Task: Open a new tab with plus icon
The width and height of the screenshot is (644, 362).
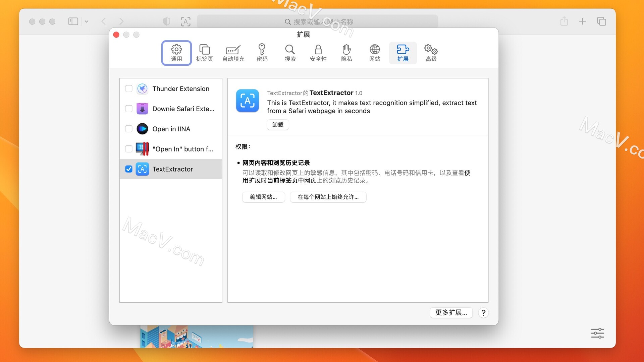Action: [582, 21]
